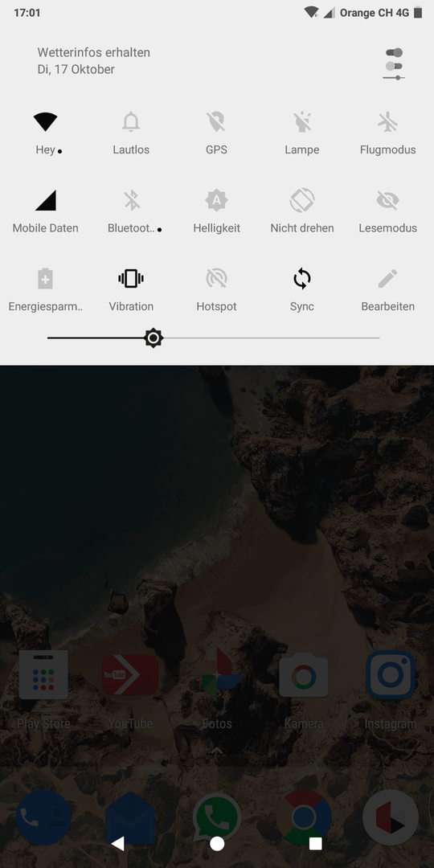Turn on the Bluetooth tile

click(x=131, y=200)
